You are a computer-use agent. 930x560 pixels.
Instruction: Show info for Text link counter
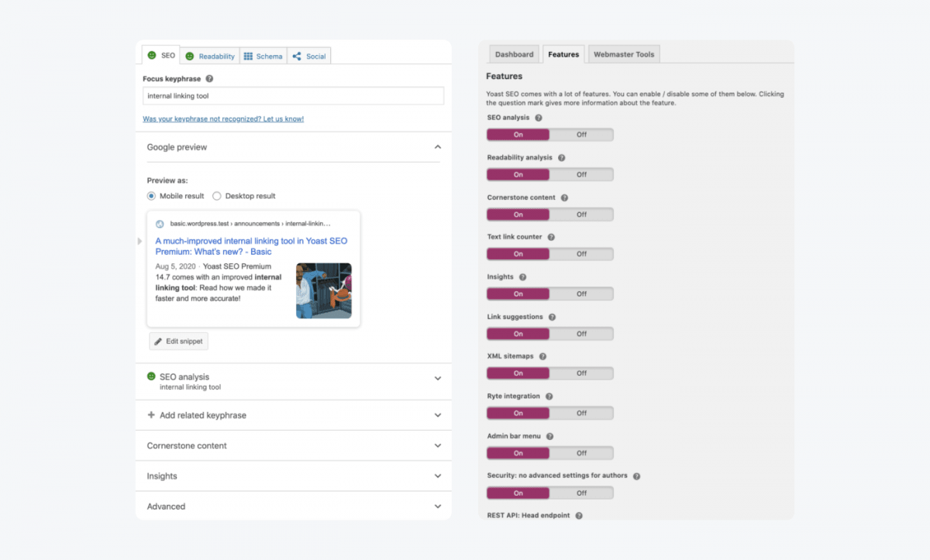pos(550,237)
